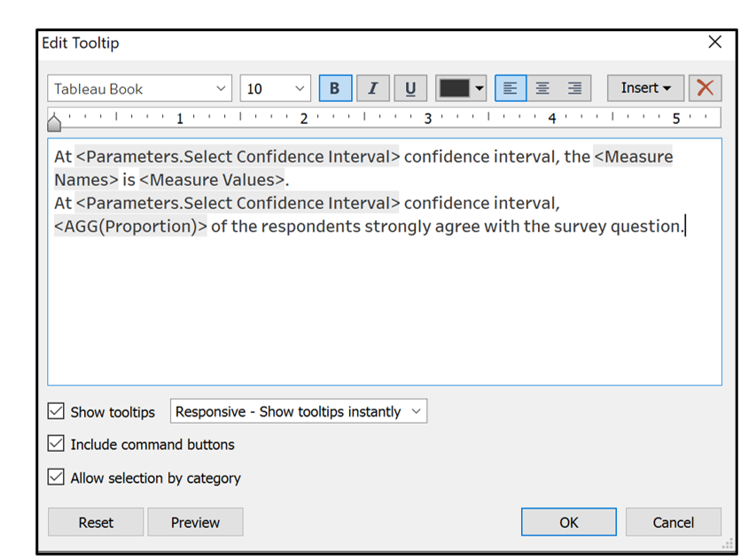Screen dimensions: 756x560
Task: Toggle Underline text formatting
Action: pos(410,89)
